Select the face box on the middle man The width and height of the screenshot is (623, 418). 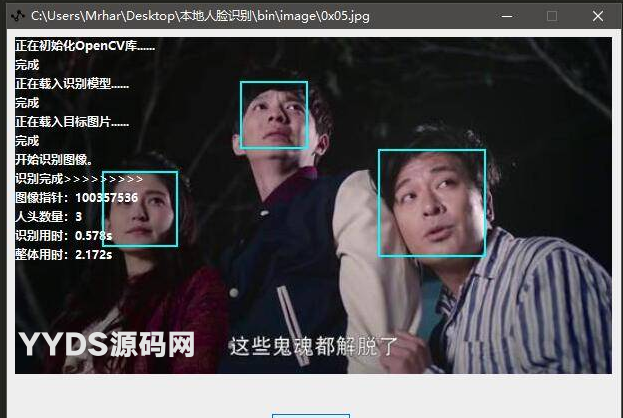click(273, 115)
